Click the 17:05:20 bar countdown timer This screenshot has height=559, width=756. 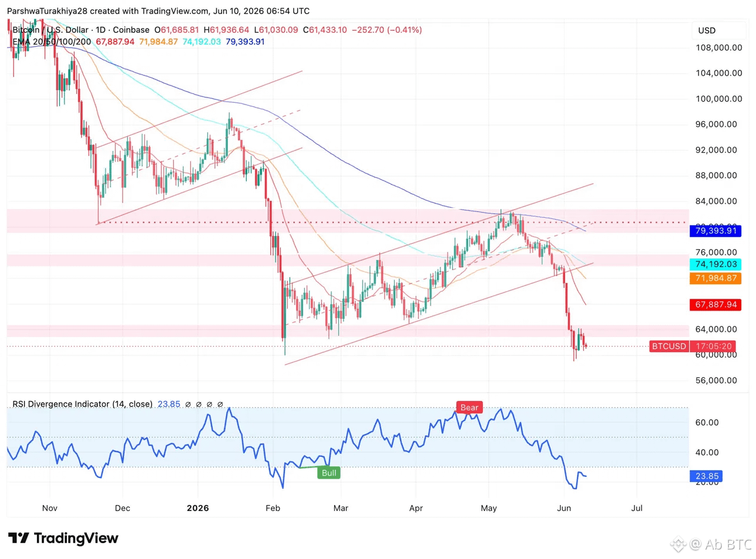(x=714, y=346)
